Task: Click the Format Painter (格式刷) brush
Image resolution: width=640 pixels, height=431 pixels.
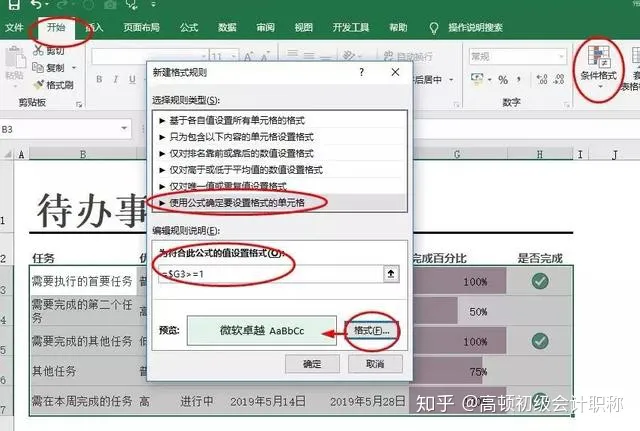Action: [38, 84]
